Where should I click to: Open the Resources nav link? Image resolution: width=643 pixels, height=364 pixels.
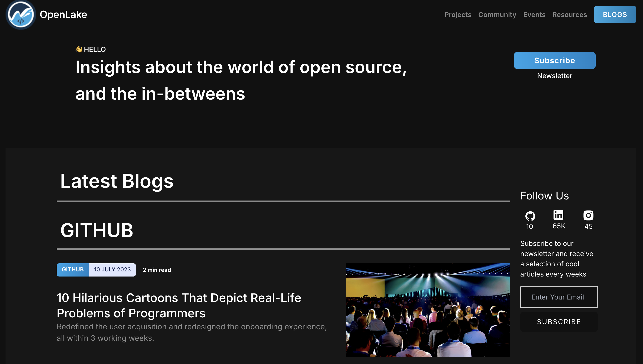569,14
